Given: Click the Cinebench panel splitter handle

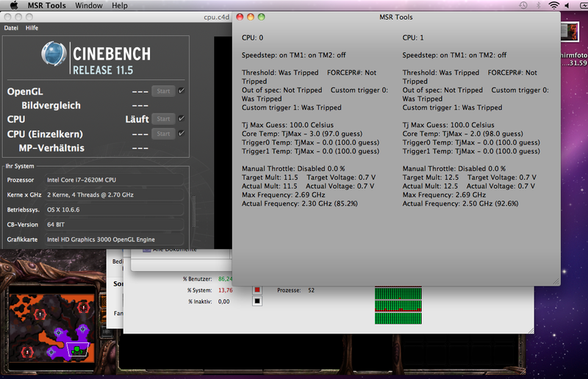Looking at the screenshot, I should (194, 211).
